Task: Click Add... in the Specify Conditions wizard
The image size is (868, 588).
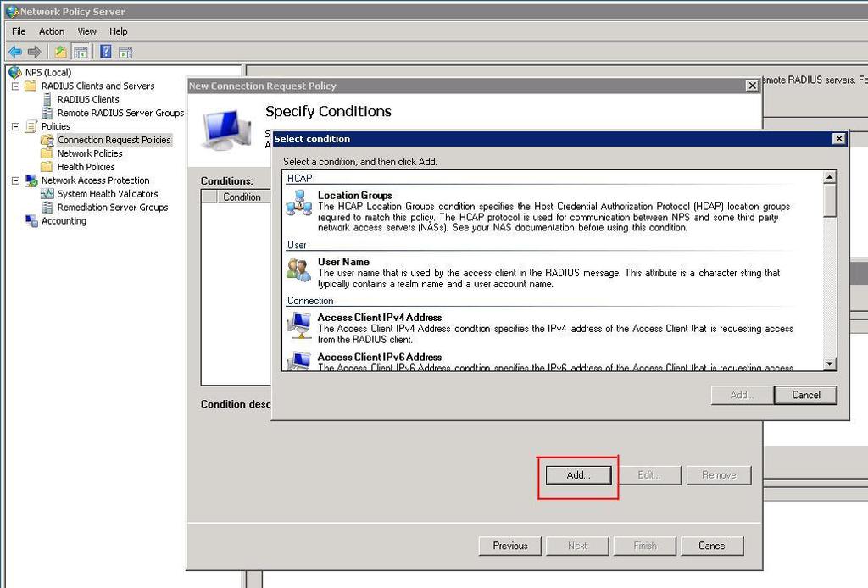Action: (578, 475)
